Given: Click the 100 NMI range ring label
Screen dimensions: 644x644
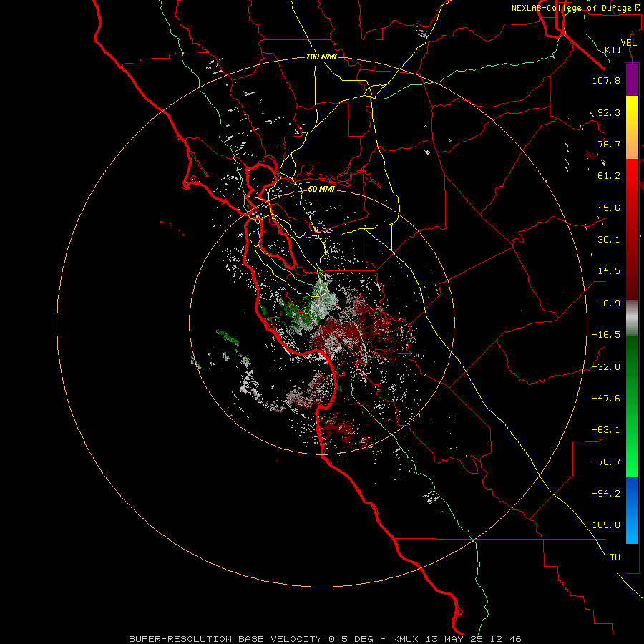Looking at the screenshot, I should [321, 57].
